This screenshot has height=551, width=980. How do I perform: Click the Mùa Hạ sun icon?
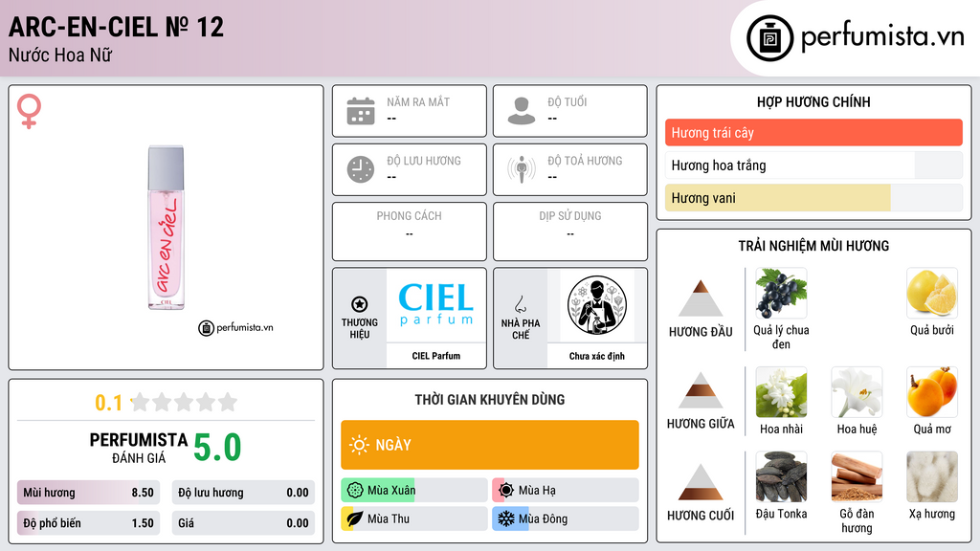tap(506, 490)
